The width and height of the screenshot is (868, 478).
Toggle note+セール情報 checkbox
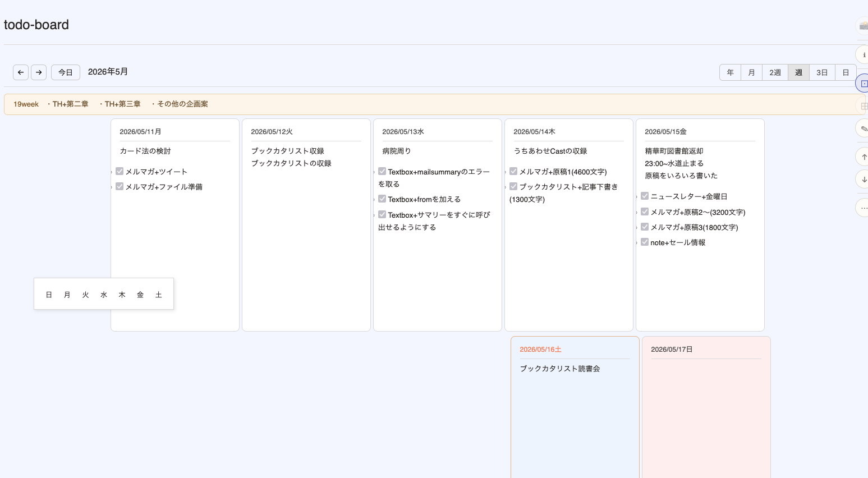click(x=645, y=242)
